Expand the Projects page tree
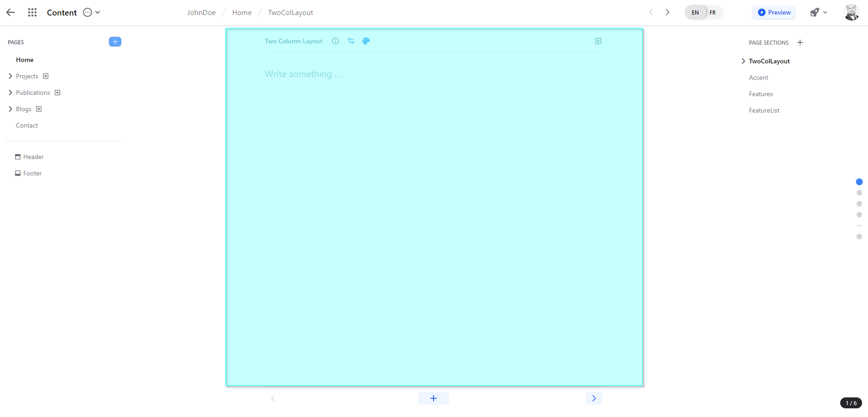 10,76
